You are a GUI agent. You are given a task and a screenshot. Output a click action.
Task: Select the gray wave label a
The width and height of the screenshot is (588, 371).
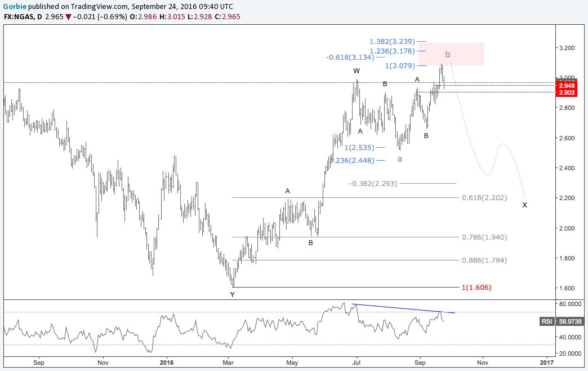point(400,159)
